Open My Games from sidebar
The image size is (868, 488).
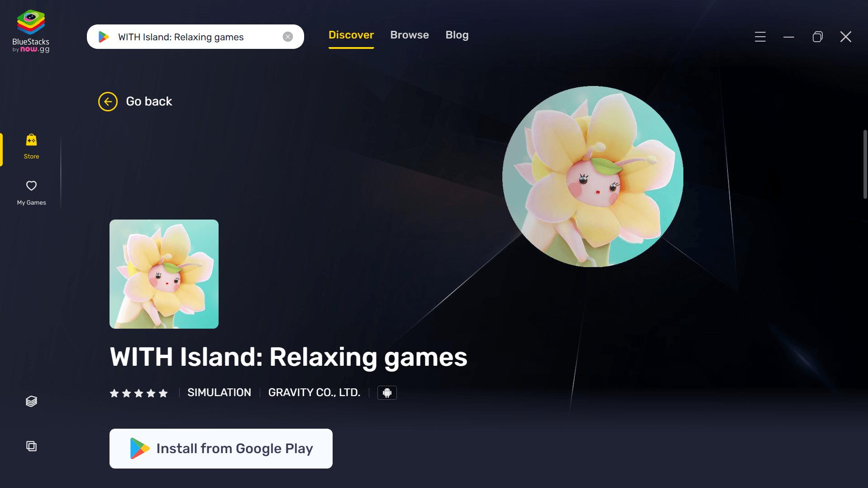31,193
